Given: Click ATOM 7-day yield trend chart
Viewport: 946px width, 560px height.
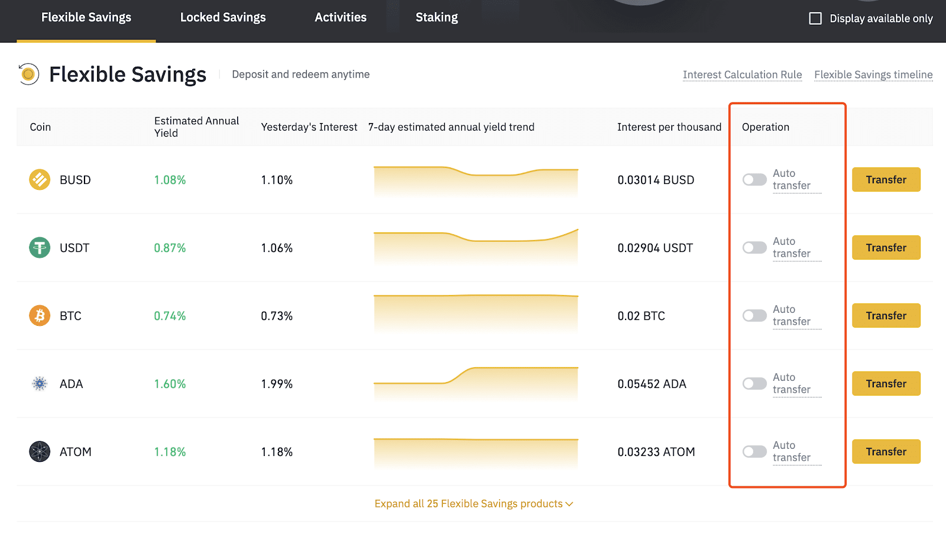Looking at the screenshot, I should click(x=476, y=454).
